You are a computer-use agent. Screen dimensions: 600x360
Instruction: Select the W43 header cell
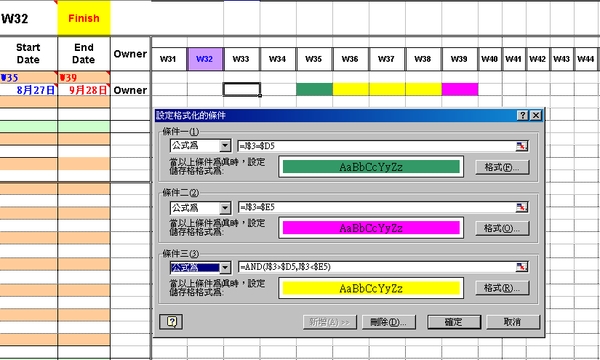point(562,59)
